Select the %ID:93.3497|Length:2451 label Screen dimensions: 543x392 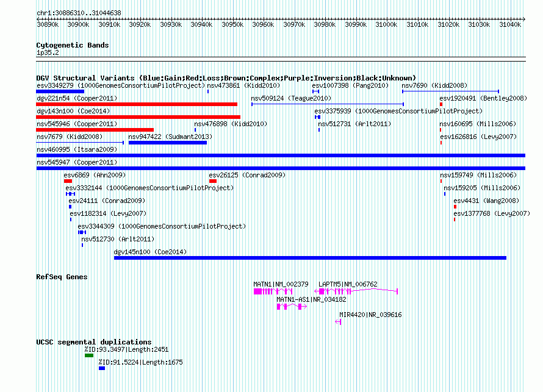126,349
